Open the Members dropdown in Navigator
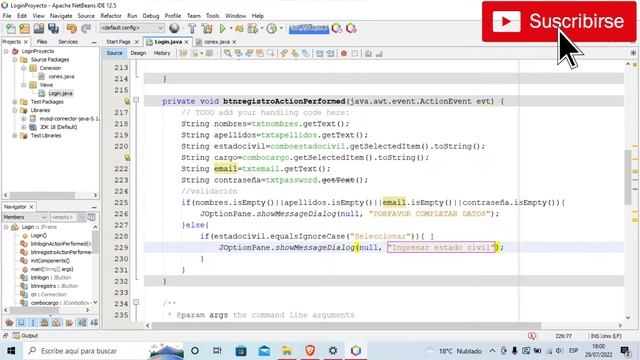 [25, 217]
